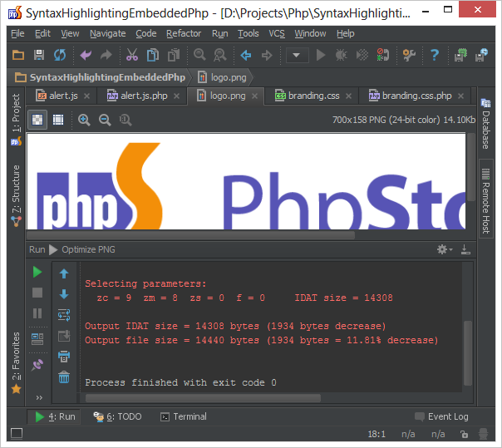Zoom out of the logo image
This screenshot has width=502, height=448.
click(x=105, y=120)
